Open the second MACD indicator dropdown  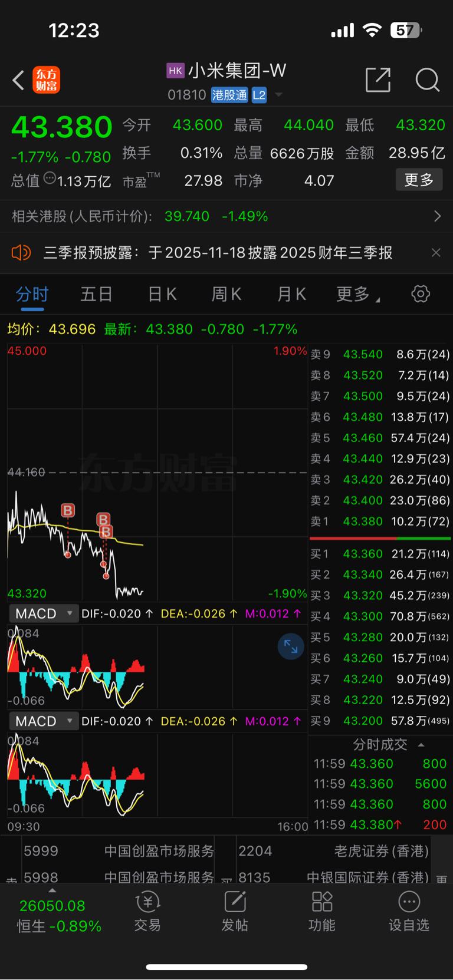(x=44, y=721)
